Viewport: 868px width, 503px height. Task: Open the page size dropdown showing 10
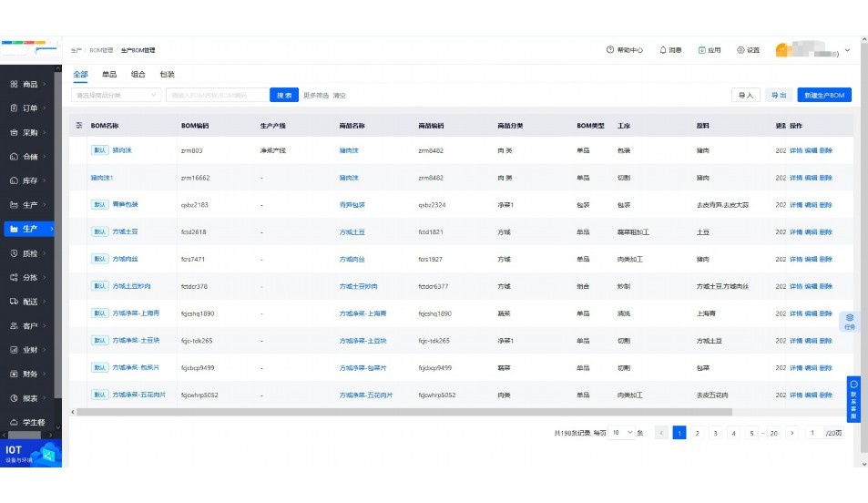point(622,433)
